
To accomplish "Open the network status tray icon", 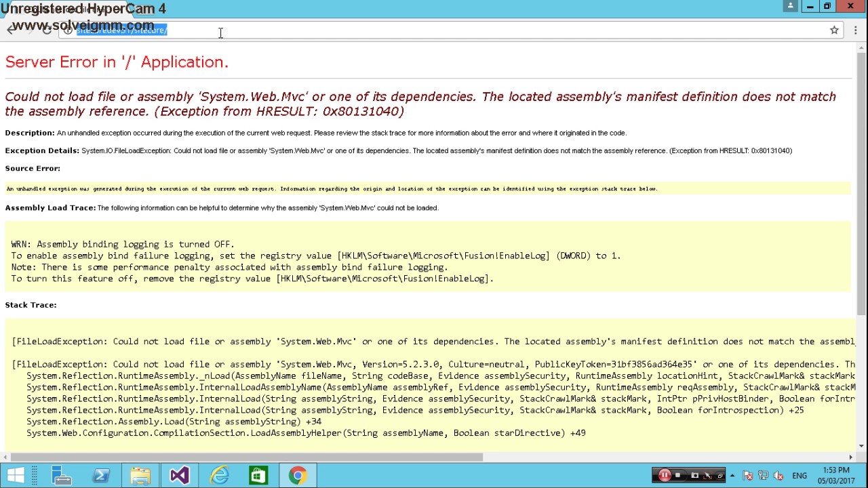I will (x=764, y=476).
